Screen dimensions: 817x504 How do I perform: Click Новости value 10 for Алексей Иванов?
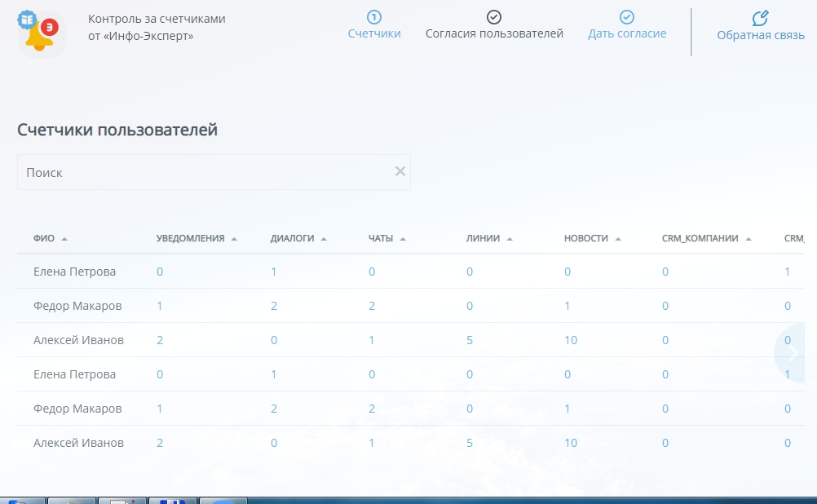(x=571, y=340)
